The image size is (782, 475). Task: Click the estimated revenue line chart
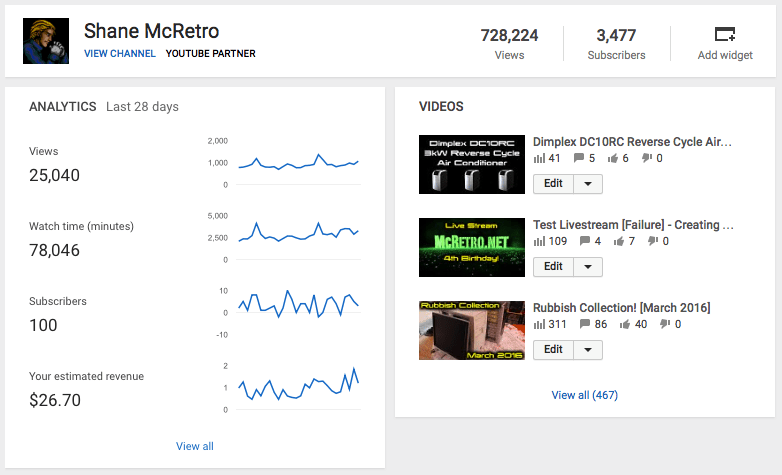click(x=298, y=388)
